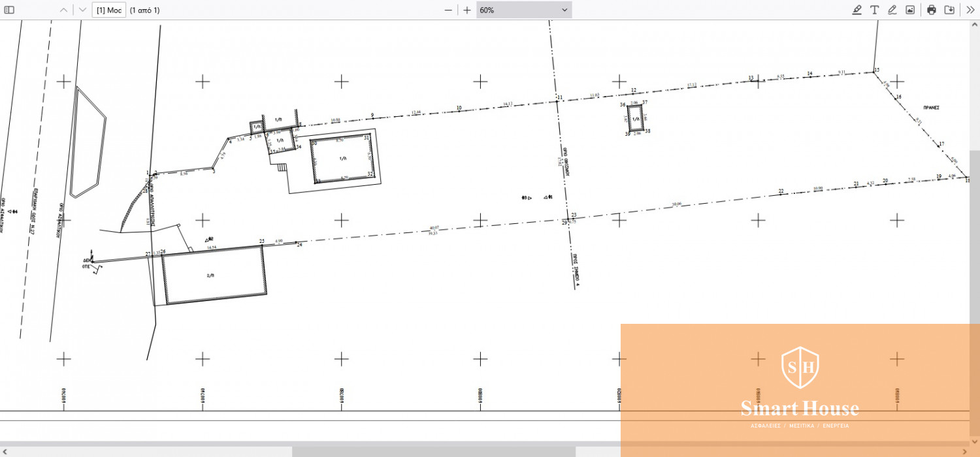Toggle the sidebar panel
Screen dimensions: 980x457
coord(10,10)
